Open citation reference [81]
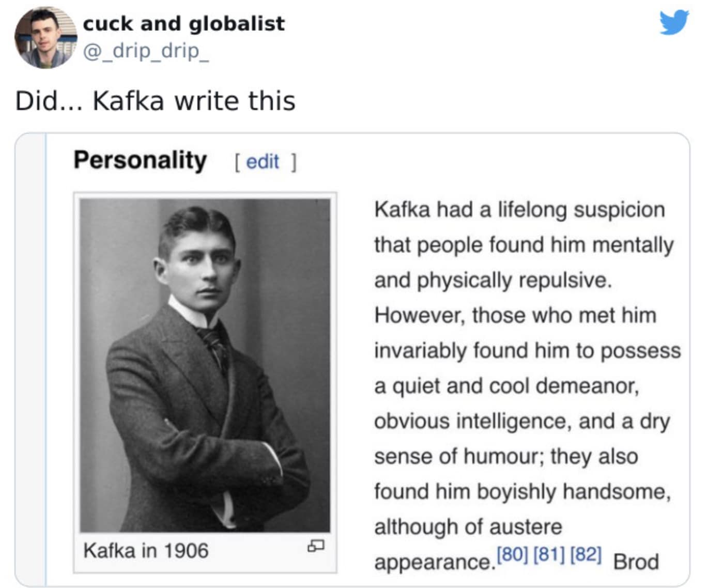This screenshot has height=588, width=708. 549,555
